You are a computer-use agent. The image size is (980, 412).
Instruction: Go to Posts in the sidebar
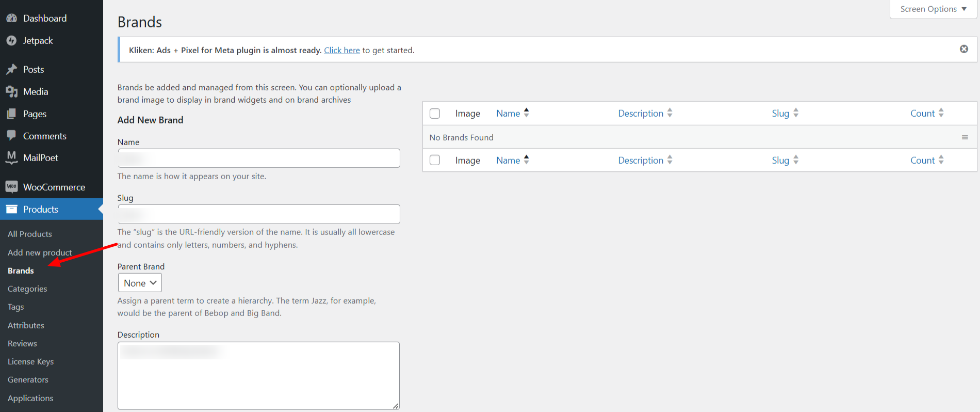(34, 69)
